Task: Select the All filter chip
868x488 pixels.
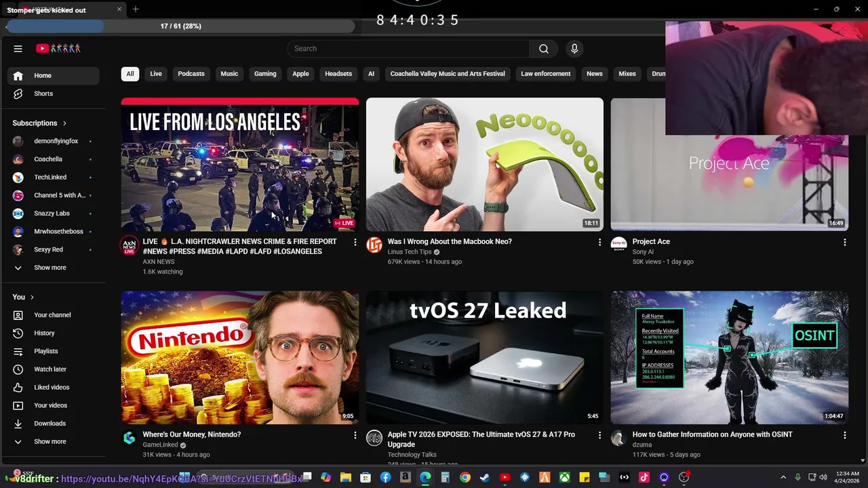Action: tap(130, 74)
